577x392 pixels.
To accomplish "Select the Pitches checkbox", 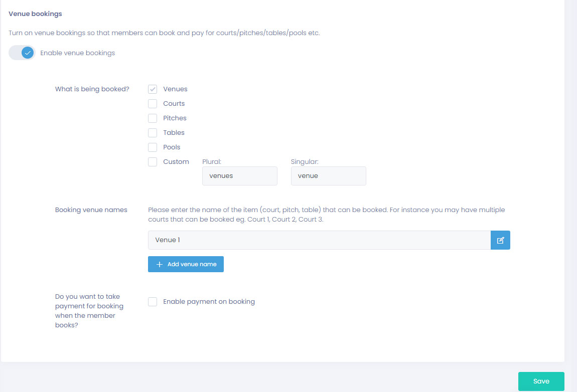I will (x=153, y=118).
